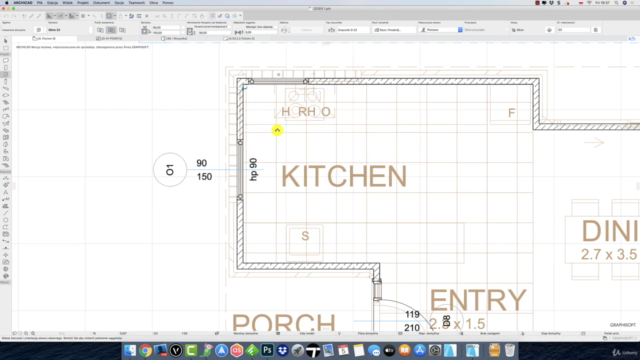The image size is (640, 360).
Task: Select the highlighted Window tool in the toolbox
Action: (x=6, y=74)
